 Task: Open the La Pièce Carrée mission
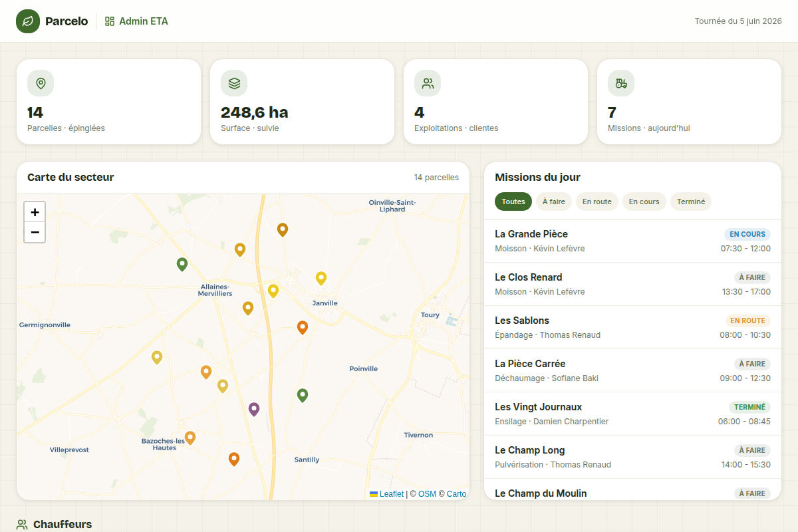coord(632,370)
